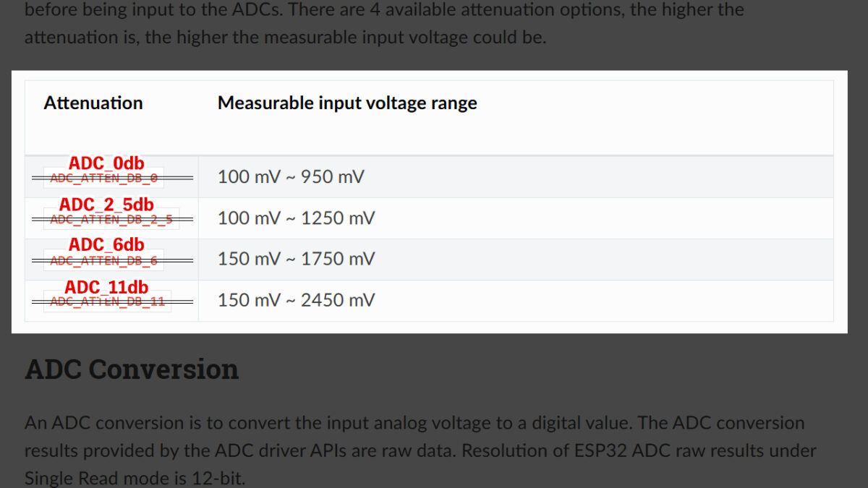Click the line starting "before being input to the ADCs"
This screenshot has height=488, width=868.
(x=384, y=11)
